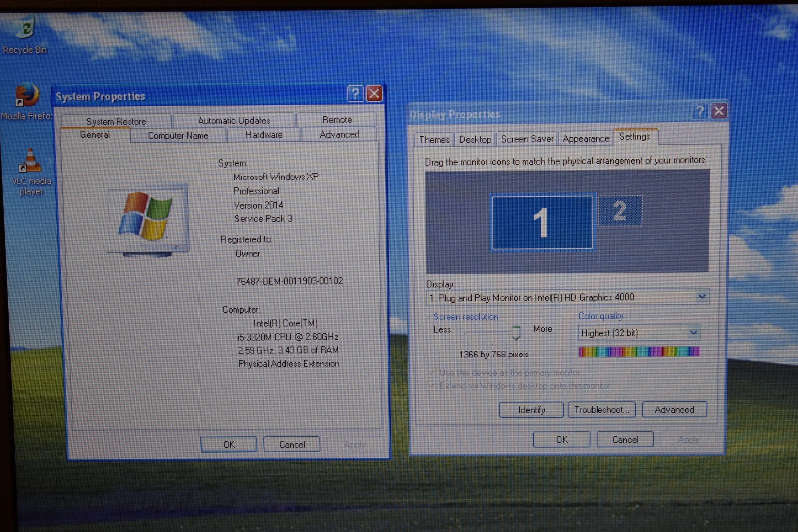Click the System Properties help question-mark button

tap(355, 94)
